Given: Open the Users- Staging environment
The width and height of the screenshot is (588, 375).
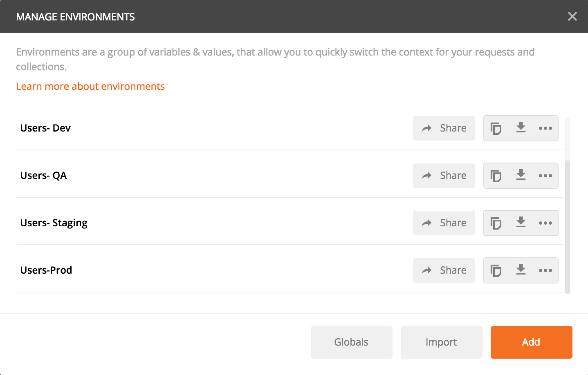Looking at the screenshot, I should 54,223.
